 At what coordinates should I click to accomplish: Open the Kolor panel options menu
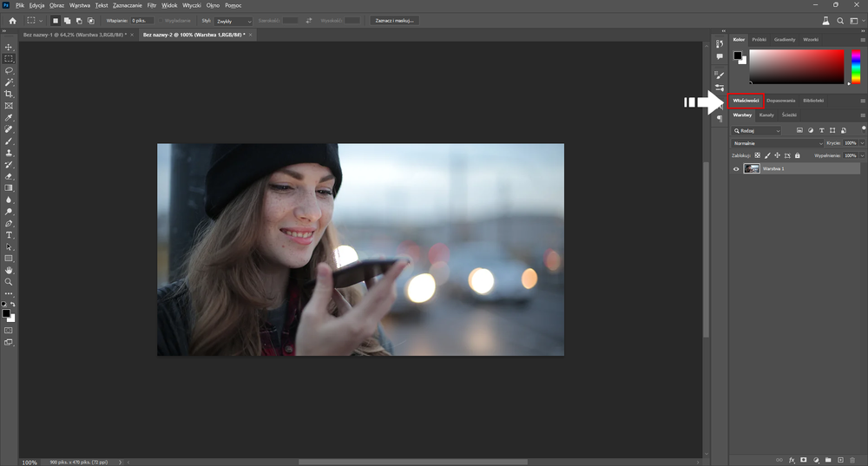coord(863,40)
